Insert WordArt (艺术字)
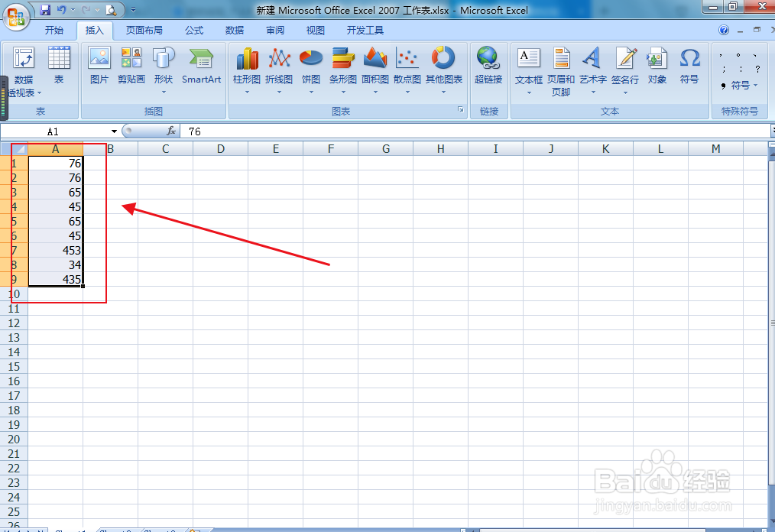This screenshot has height=532, width=775. click(x=593, y=70)
